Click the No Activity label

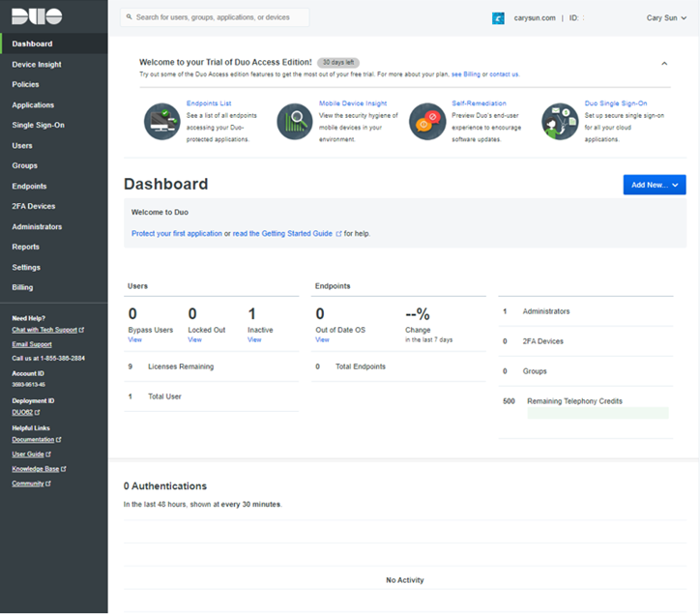(405, 580)
